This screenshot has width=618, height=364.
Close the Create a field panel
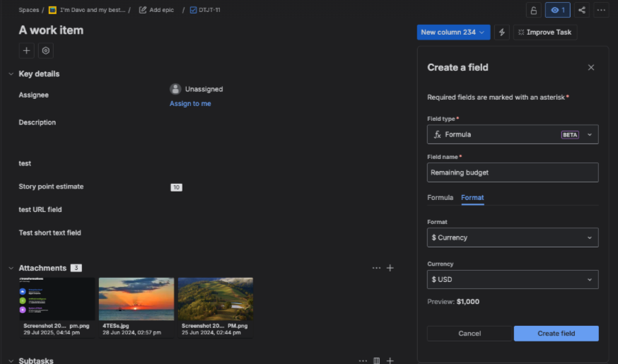pos(591,67)
